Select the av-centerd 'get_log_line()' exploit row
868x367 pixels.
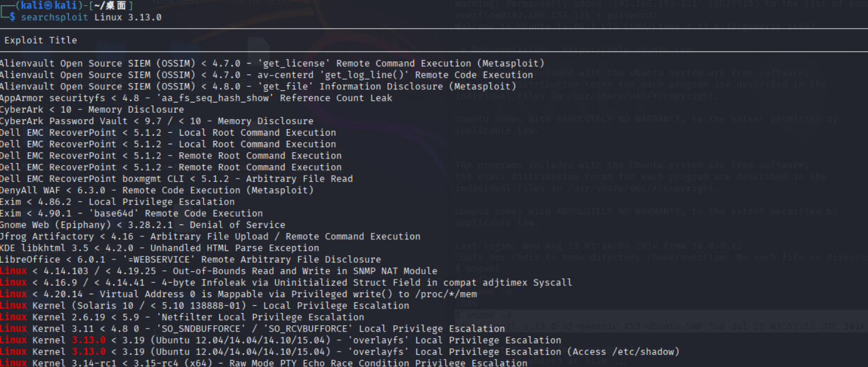[266, 75]
